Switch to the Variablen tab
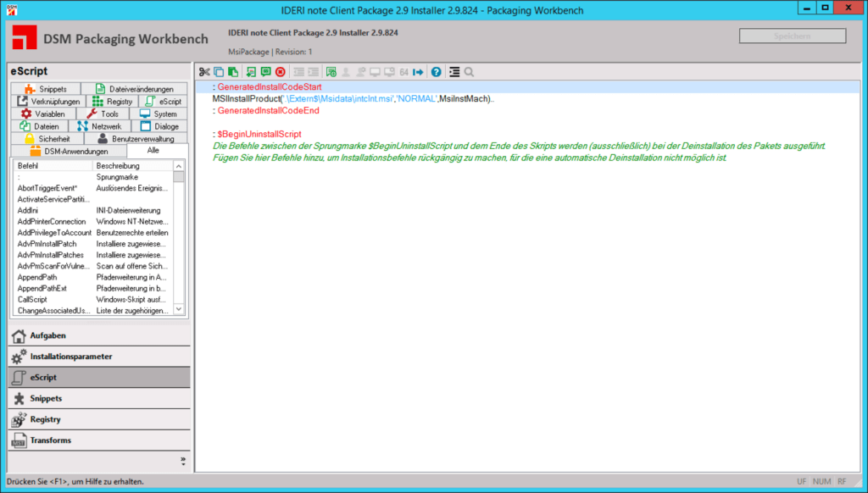 [42, 114]
